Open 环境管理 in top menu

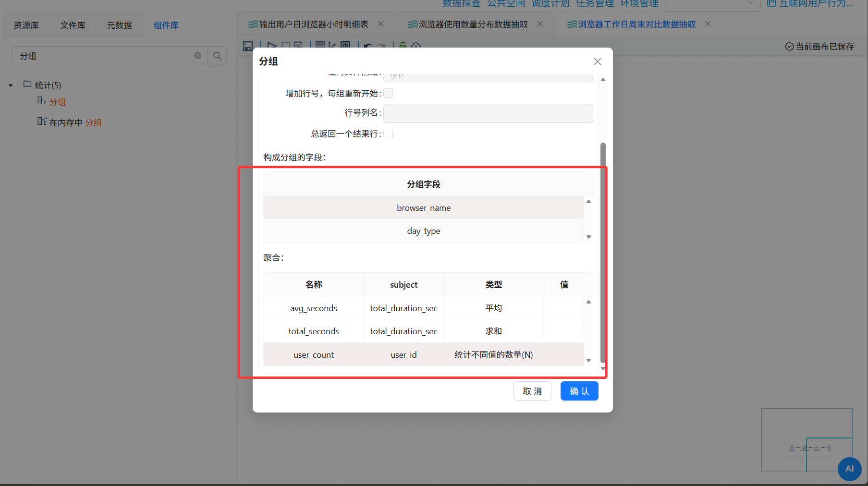pos(639,3)
